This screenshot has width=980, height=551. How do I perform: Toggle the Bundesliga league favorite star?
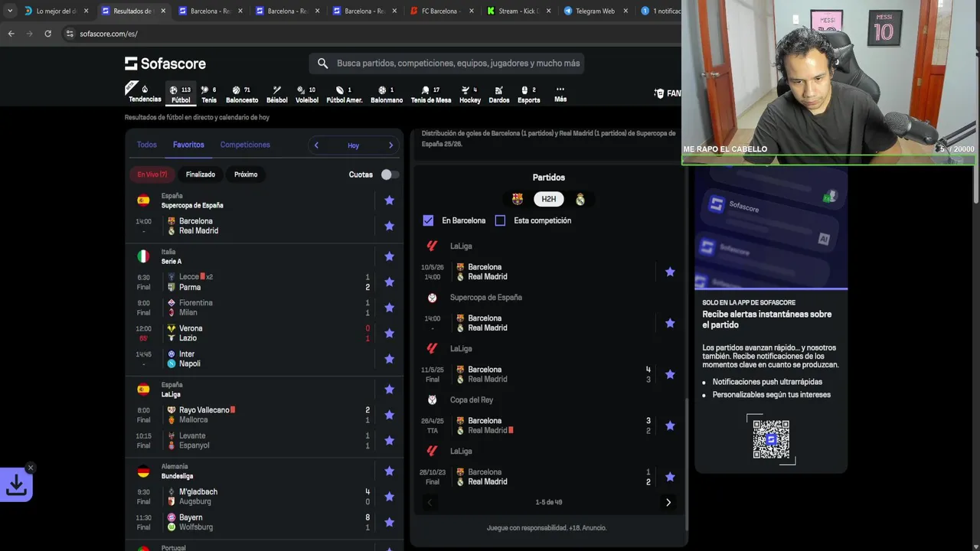tap(389, 471)
